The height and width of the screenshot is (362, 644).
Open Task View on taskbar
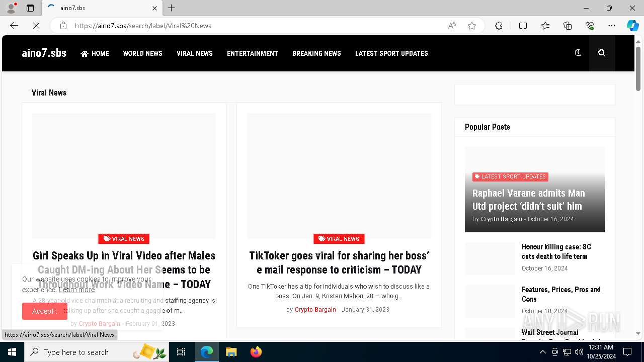pos(181,352)
